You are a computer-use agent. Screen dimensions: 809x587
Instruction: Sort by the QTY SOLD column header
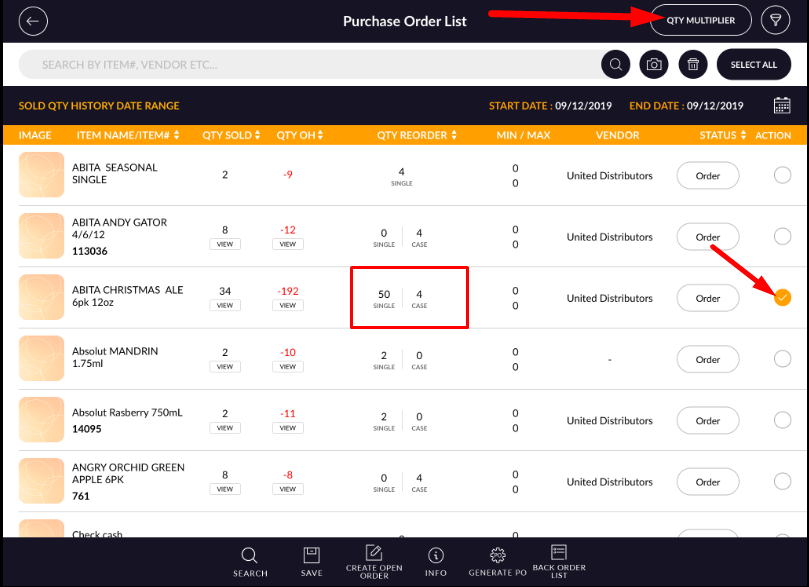(229, 135)
